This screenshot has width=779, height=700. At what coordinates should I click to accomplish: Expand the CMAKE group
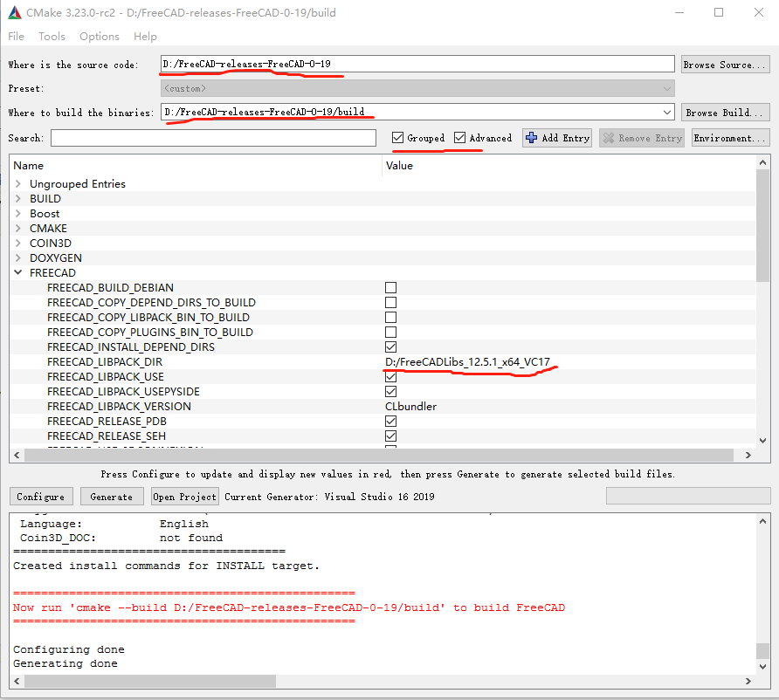18,229
